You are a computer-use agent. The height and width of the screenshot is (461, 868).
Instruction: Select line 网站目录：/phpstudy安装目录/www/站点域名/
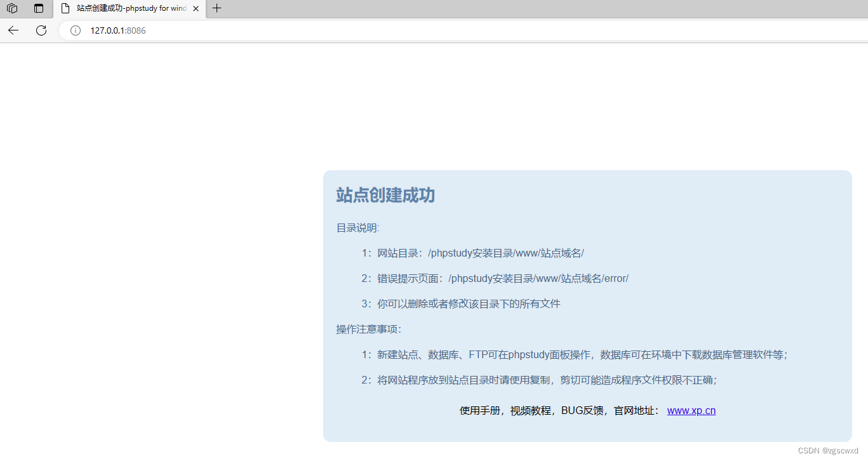[473, 253]
